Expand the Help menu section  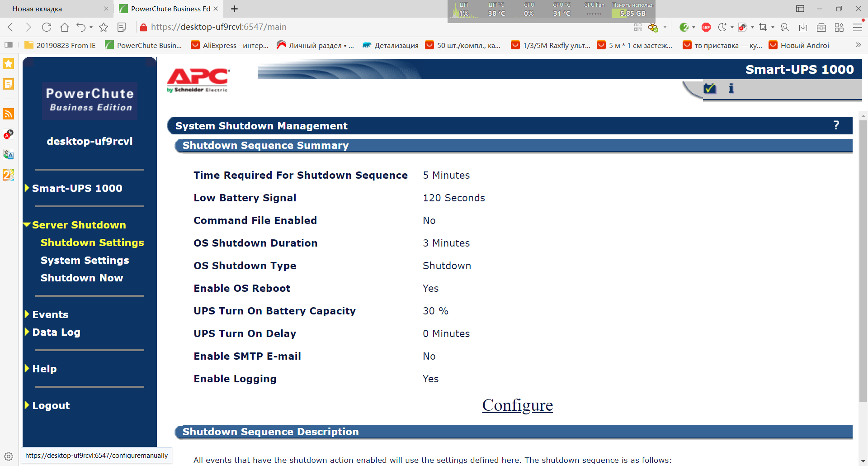tap(27, 368)
